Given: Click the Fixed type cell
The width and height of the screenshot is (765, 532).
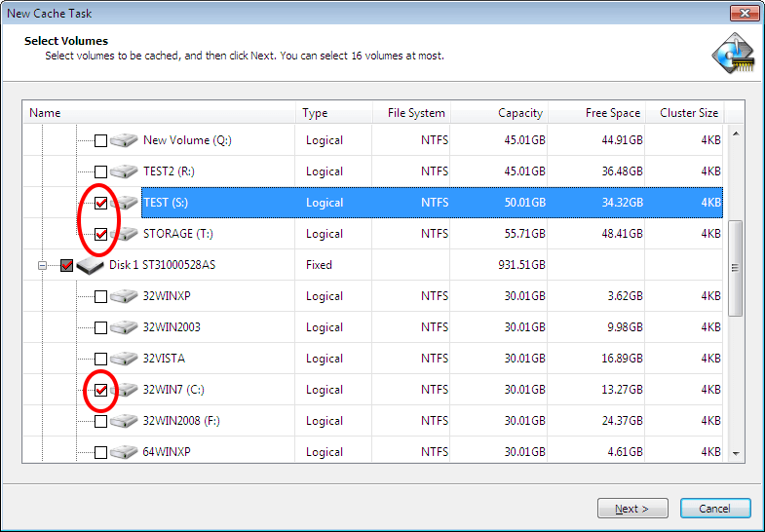Looking at the screenshot, I should coord(319,265).
